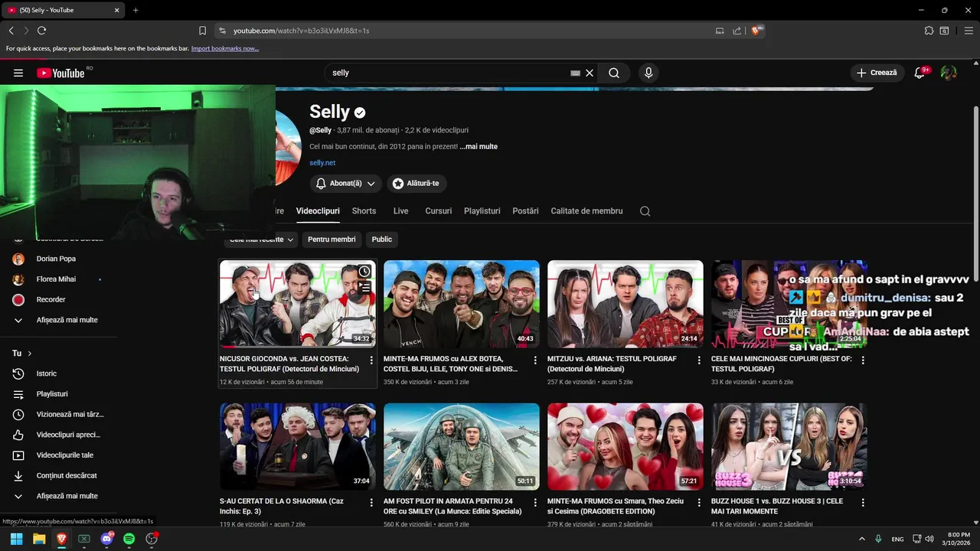Image resolution: width=980 pixels, height=551 pixels.
Task: Open the share page icon in address bar
Action: [x=737, y=31]
